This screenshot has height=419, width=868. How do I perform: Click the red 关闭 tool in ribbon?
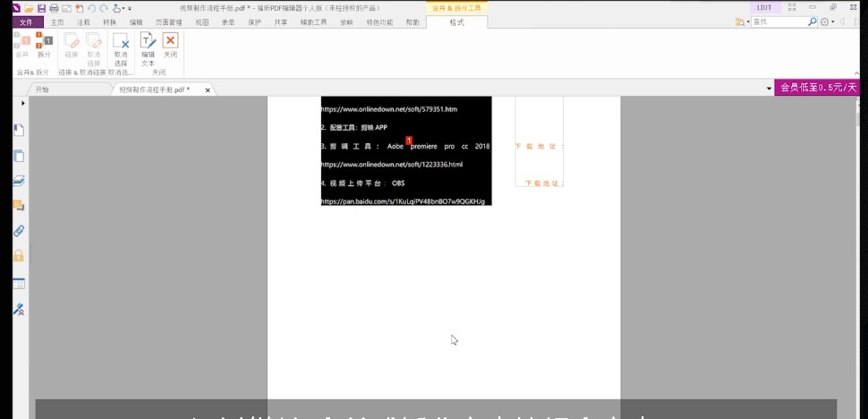[x=171, y=46]
